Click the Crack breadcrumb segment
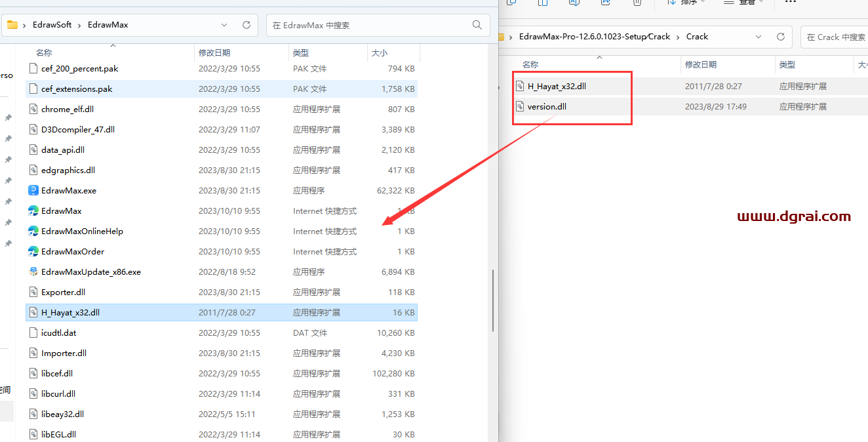The image size is (868, 442). 697,37
